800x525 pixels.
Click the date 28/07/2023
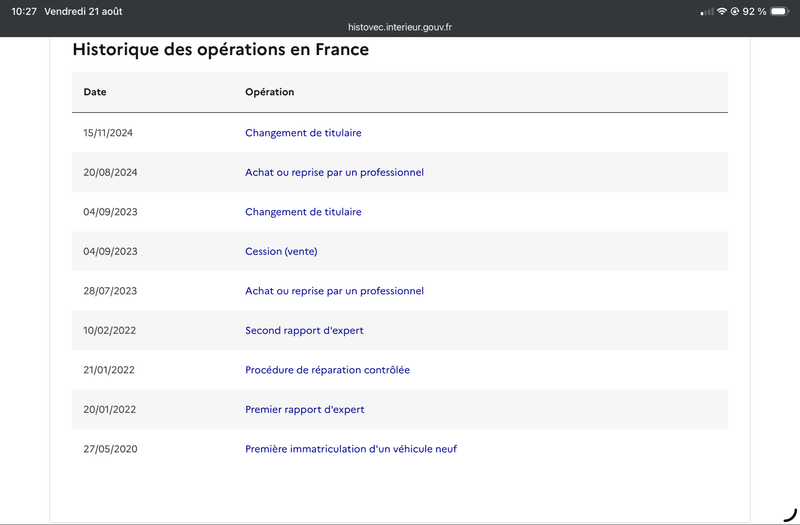(110, 291)
